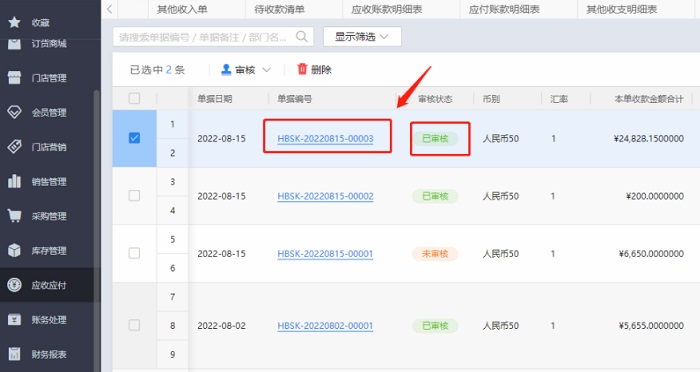Open the 审核 dropdown arrow
This screenshot has width=700, height=372.
pyautogui.click(x=267, y=70)
